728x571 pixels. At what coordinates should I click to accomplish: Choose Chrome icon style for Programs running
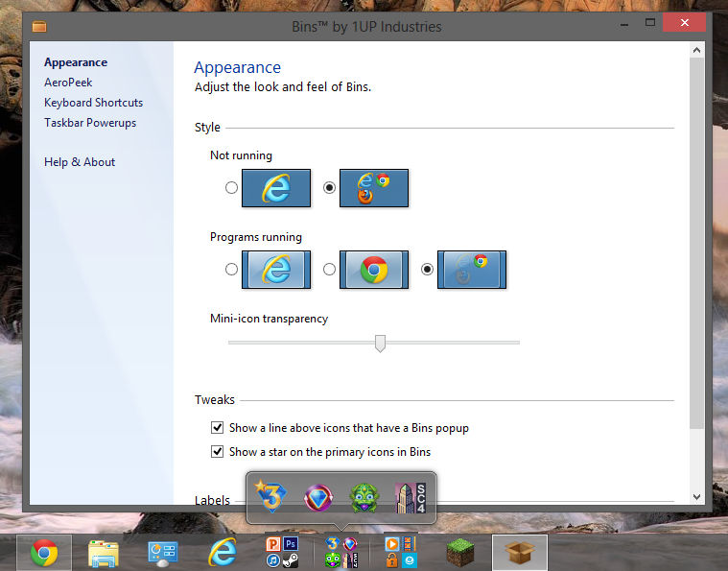coord(329,270)
